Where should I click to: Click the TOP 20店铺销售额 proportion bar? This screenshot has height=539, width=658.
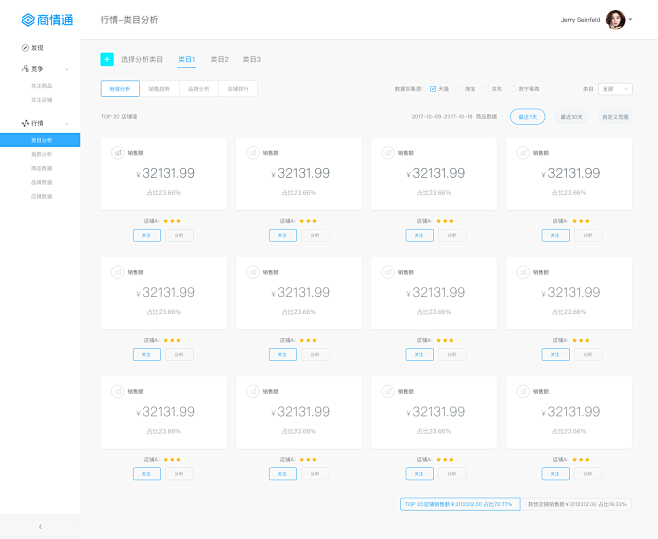[x=458, y=504]
